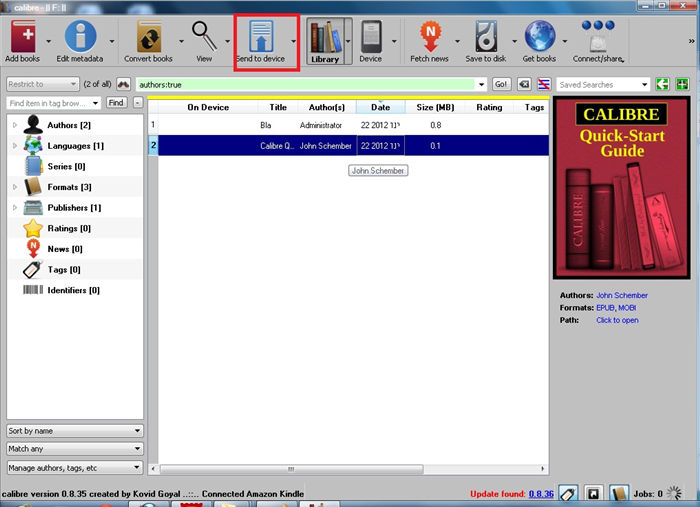Open EPUB format link
The height and width of the screenshot is (507, 700).
(x=605, y=308)
